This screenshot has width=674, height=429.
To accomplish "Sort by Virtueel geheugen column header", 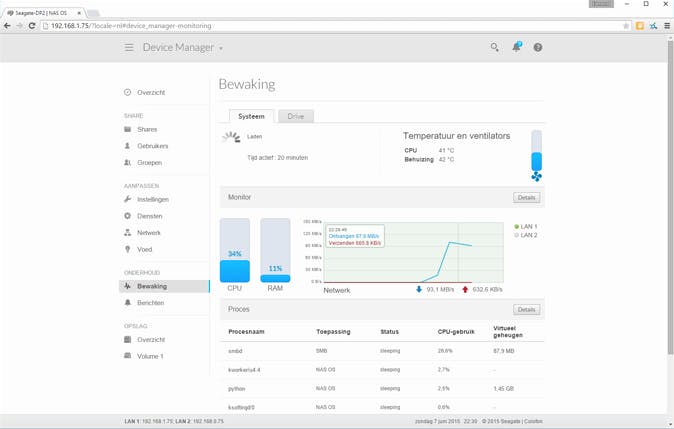I will tap(508, 332).
